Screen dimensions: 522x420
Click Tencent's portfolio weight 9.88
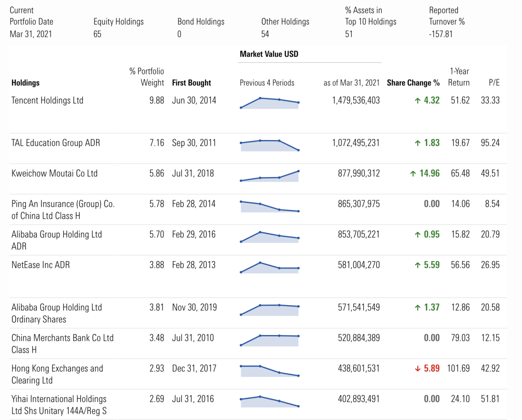(x=157, y=100)
